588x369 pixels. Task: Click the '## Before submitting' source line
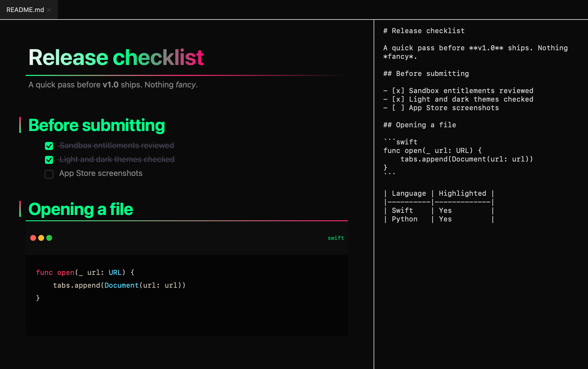click(426, 74)
